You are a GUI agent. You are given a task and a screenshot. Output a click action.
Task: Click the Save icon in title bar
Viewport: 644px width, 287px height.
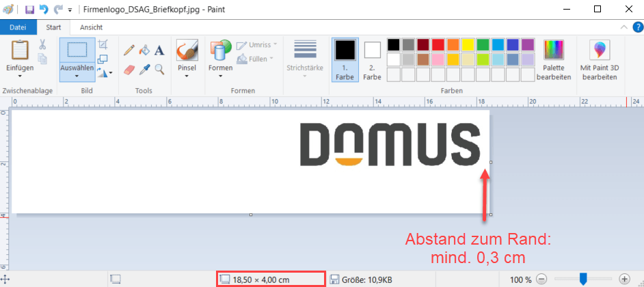click(29, 9)
